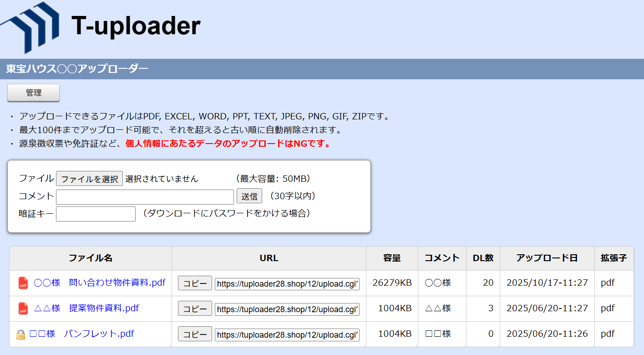
Task: Copy URL of パンフレット file
Action: 195,334
